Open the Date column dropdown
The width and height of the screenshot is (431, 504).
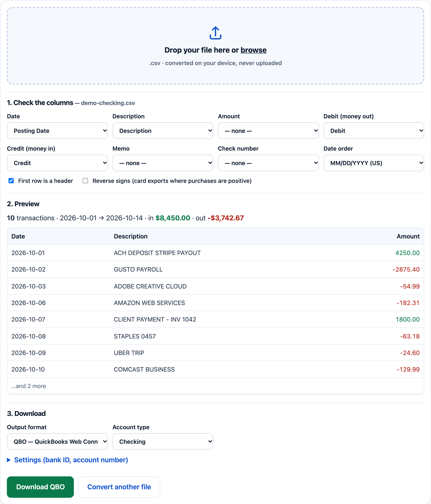[x=57, y=131]
